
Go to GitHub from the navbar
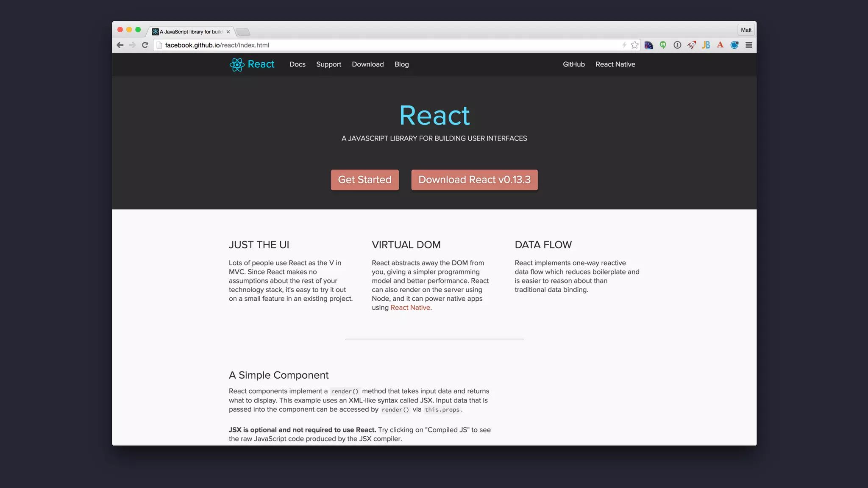(574, 64)
